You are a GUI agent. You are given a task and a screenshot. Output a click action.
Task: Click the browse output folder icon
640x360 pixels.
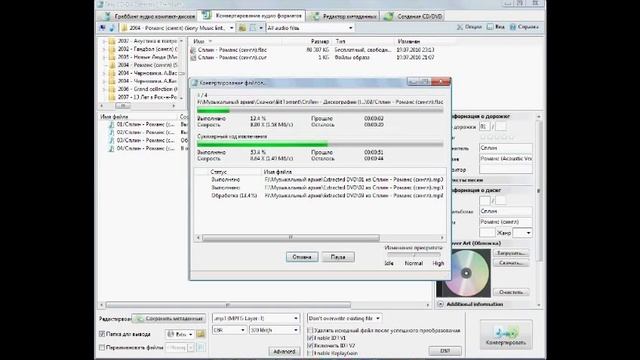click(200, 334)
